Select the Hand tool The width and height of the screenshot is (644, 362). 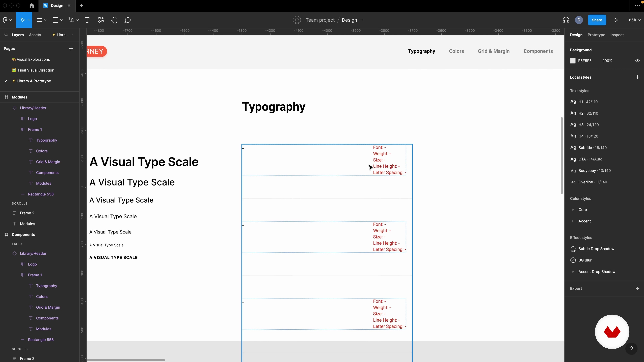[114, 20]
